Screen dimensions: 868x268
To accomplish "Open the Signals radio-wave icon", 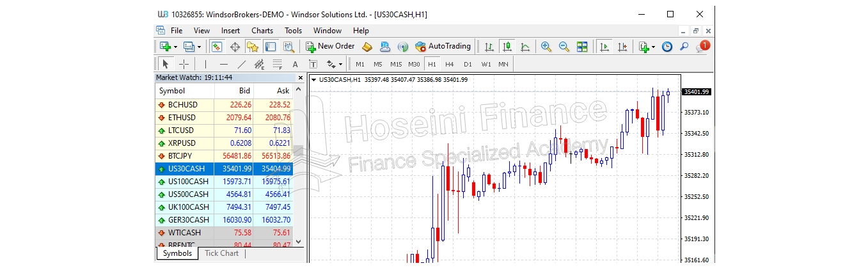I will (403, 47).
